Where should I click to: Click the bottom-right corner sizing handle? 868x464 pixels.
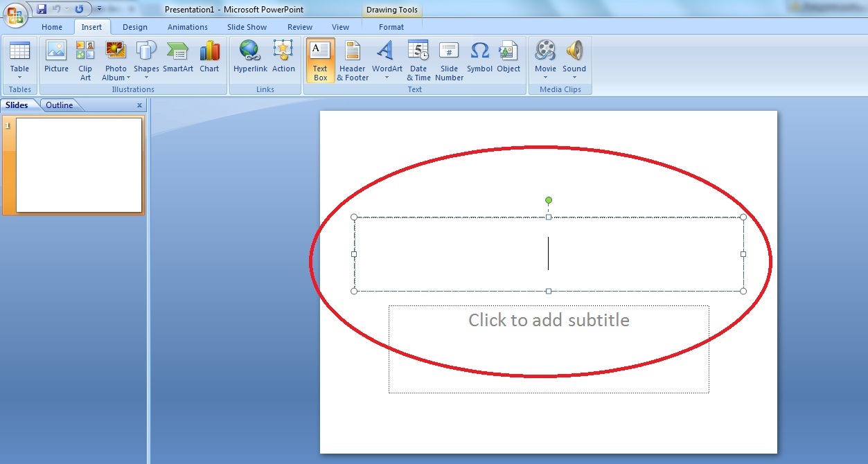743,291
